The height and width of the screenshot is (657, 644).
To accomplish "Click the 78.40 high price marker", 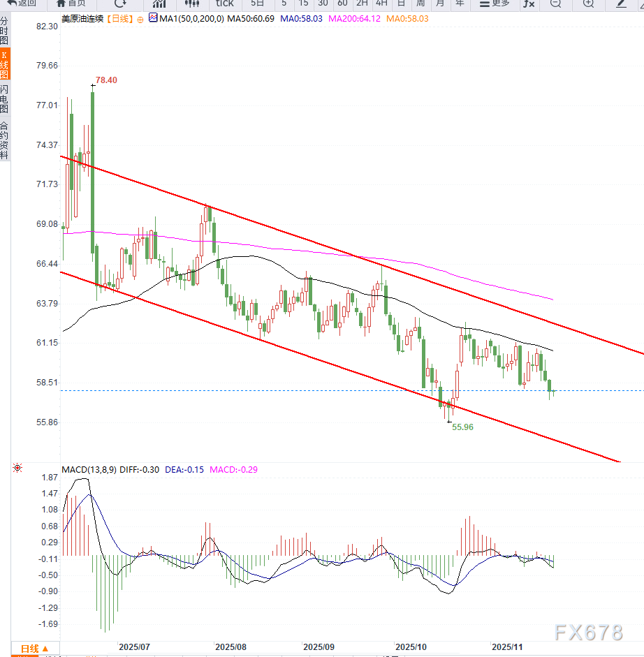I will 106,80.
